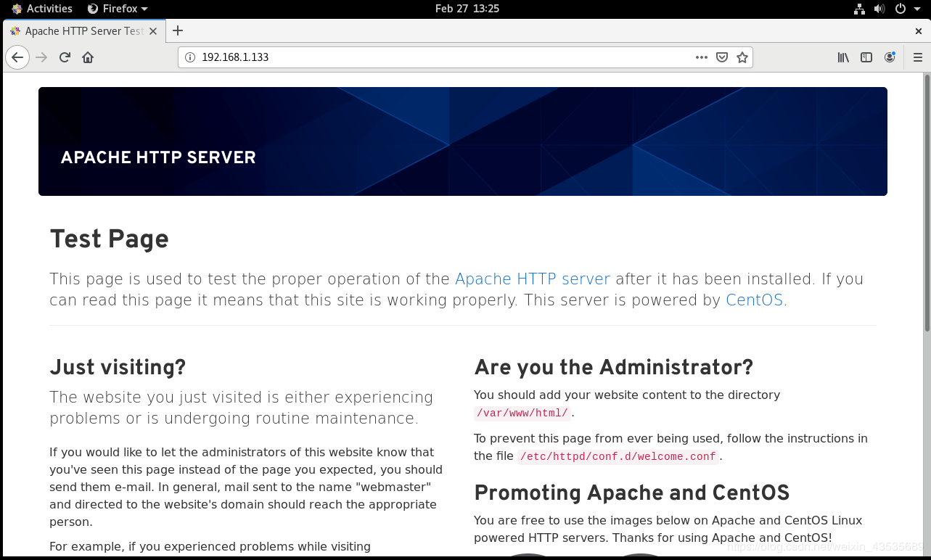The width and height of the screenshot is (931, 560).
Task: Open the Library bookmarks and history
Action: point(843,57)
